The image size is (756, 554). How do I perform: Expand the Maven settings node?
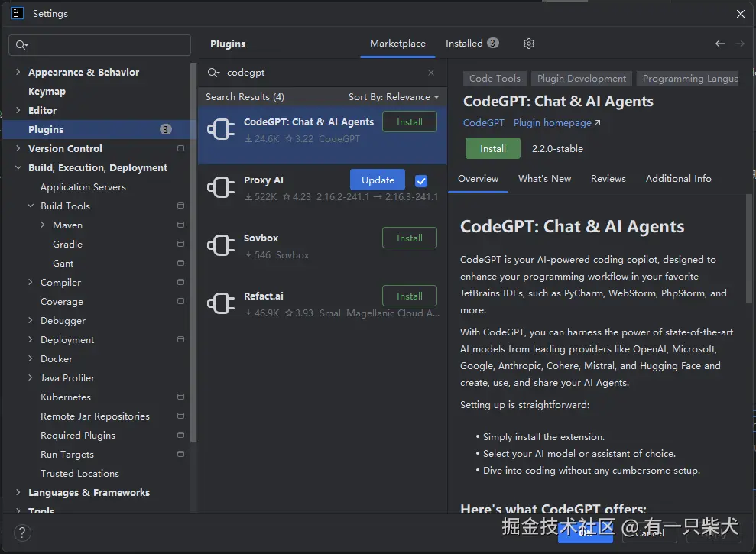43,225
